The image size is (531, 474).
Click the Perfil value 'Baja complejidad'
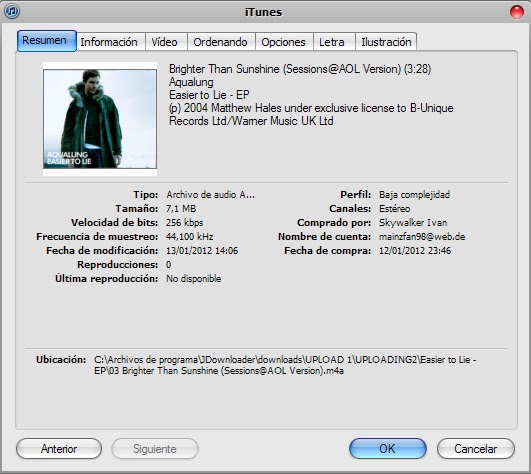pos(415,195)
